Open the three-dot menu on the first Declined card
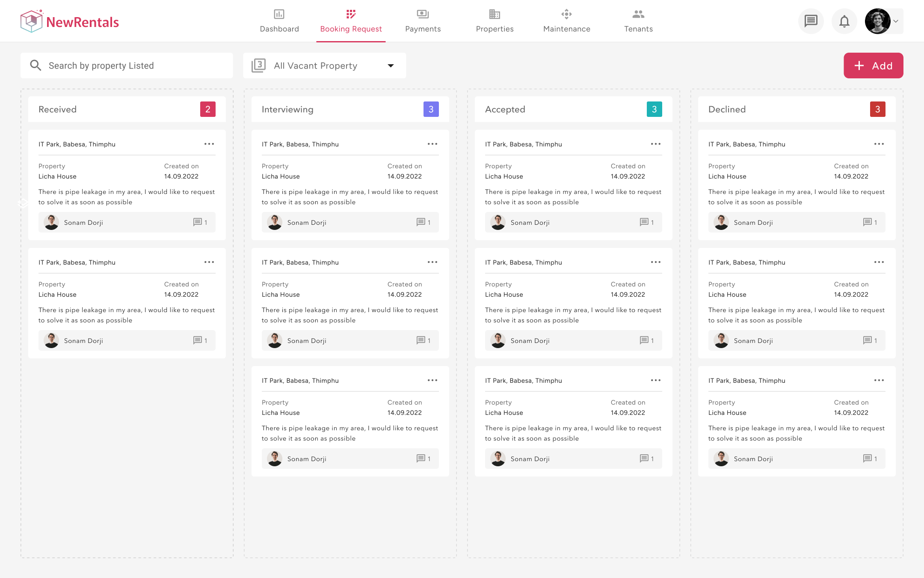This screenshot has width=924, height=578. click(x=879, y=144)
